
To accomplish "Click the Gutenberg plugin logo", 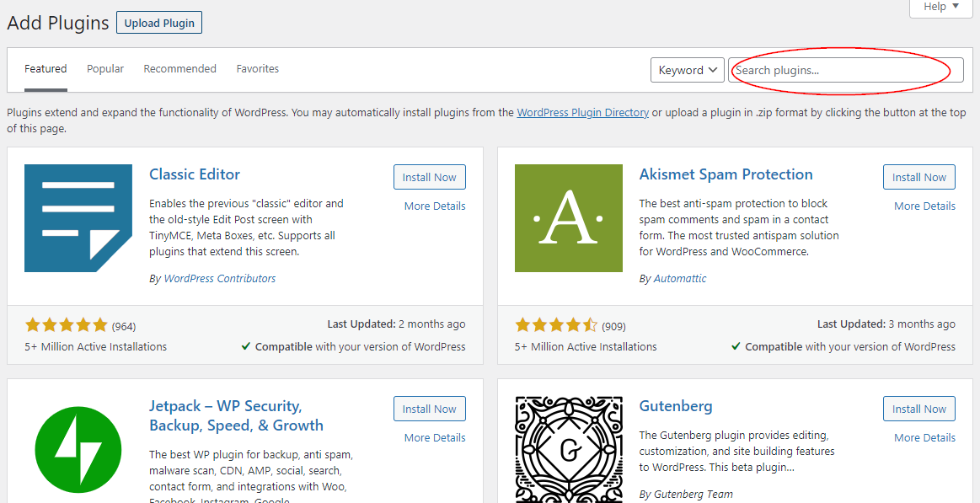I will point(569,450).
